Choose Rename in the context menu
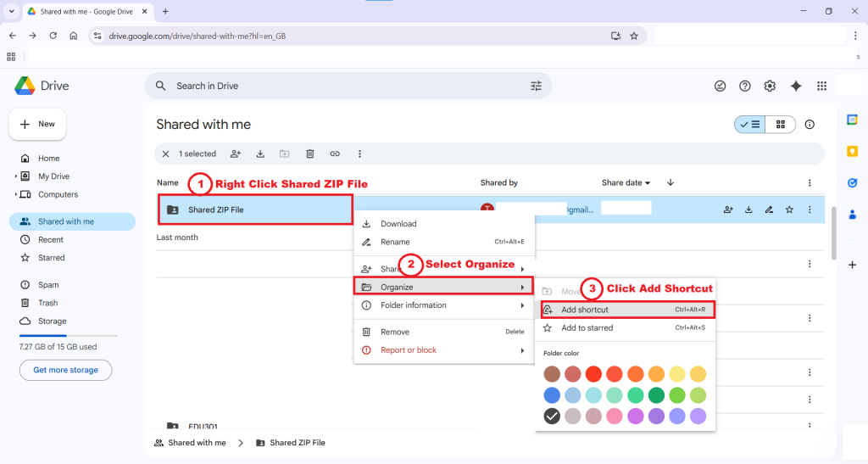 click(395, 242)
